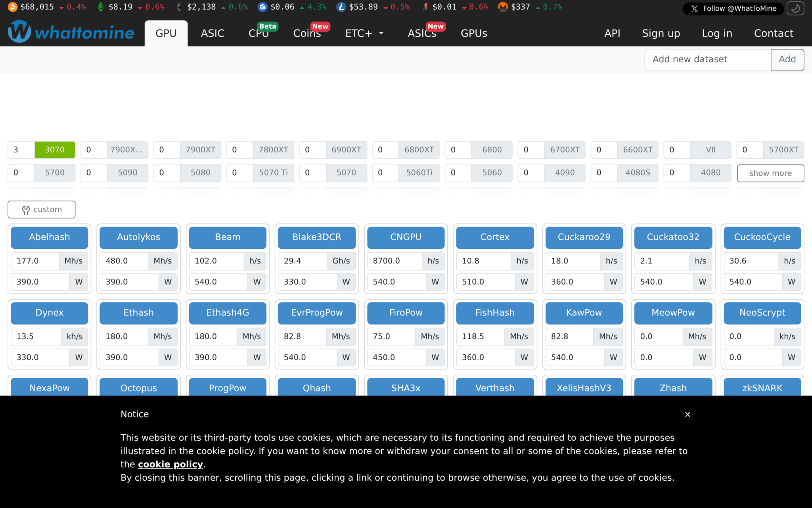Enable the 6900XT GPU button
The width and height of the screenshot is (812, 508).
tap(346, 150)
